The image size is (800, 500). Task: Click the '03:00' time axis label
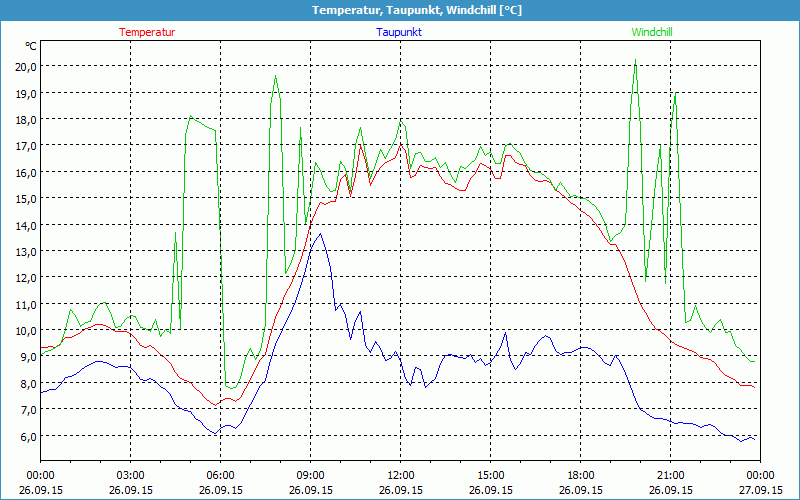[131, 476]
